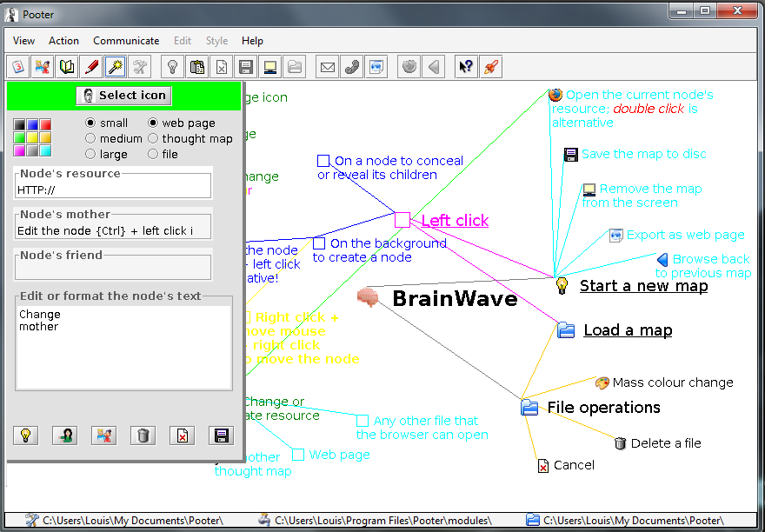The image size is (765, 532).
Task: Click inside the node text edit area
Action: (x=124, y=347)
